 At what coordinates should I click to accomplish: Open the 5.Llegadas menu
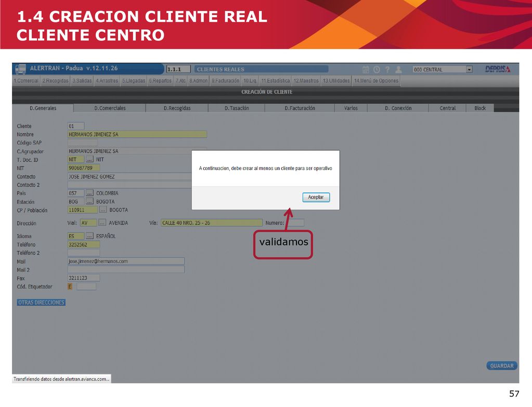pos(133,81)
